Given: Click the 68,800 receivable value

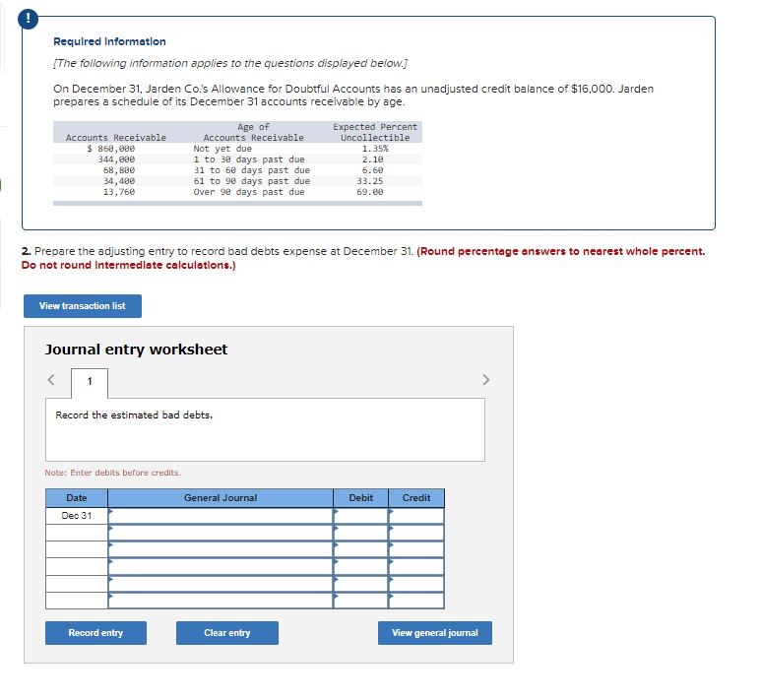Looking at the screenshot, I should click(x=119, y=170).
